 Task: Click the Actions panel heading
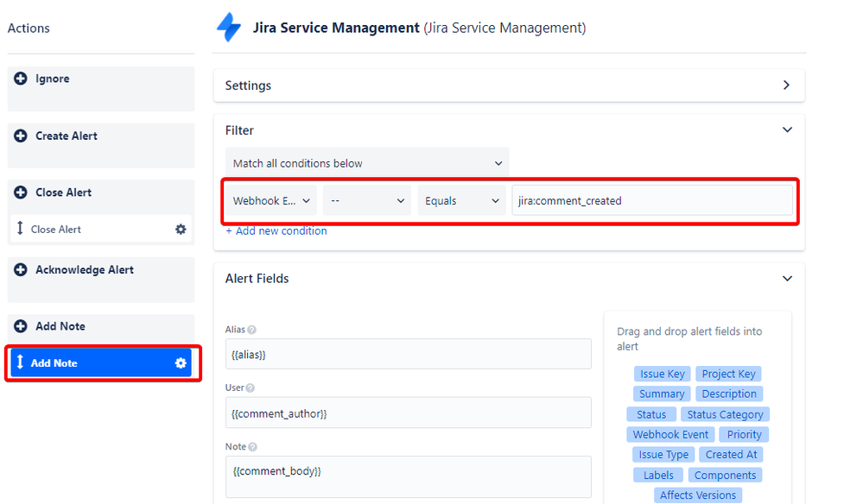point(29,28)
